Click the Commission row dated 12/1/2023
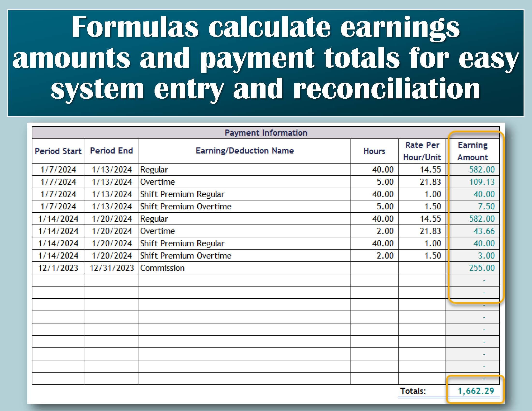Screen dimensions: 532x411 tap(162, 268)
